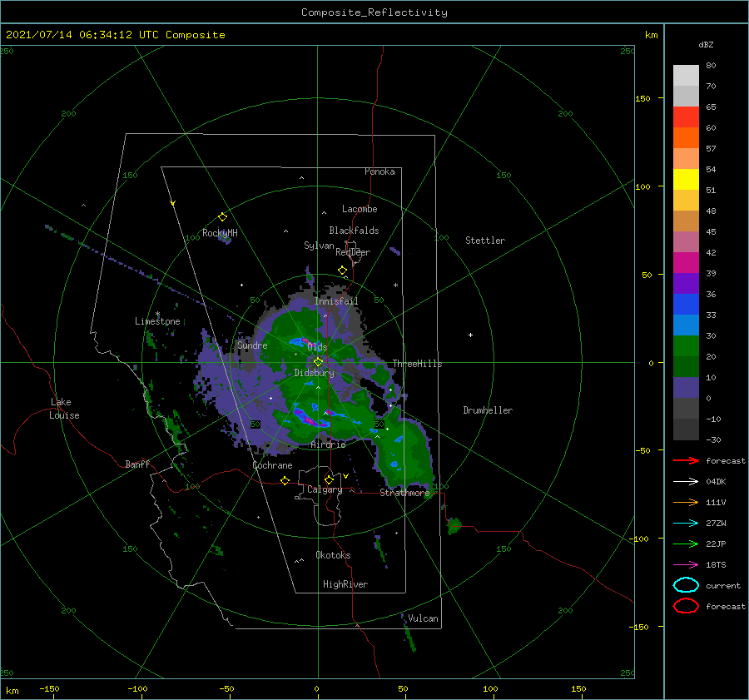This screenshot has height=700, width=749.
Task: Click the red forecast arrow in legend
Action: 686,460
